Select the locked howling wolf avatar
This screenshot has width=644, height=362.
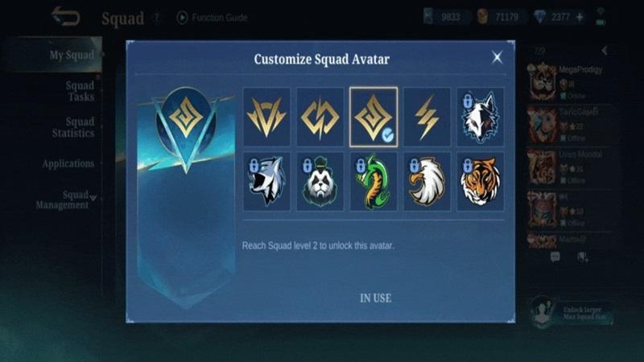266,182
